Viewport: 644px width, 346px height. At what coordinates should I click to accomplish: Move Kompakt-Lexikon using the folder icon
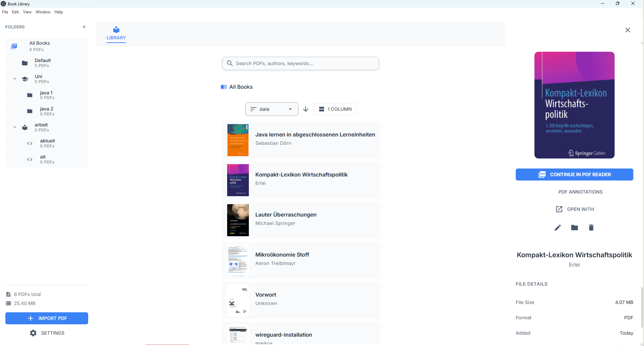pyautogui.click(x=574, y=228)
